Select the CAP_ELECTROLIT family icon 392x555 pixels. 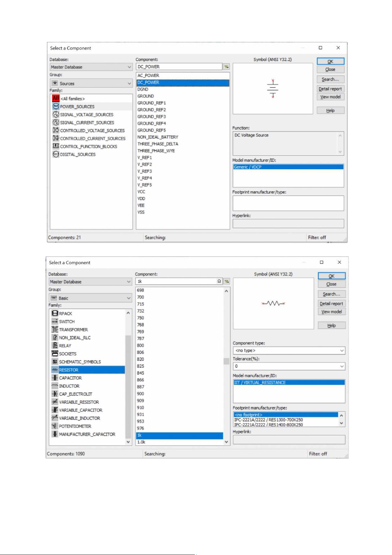click(x=55, y=394)
